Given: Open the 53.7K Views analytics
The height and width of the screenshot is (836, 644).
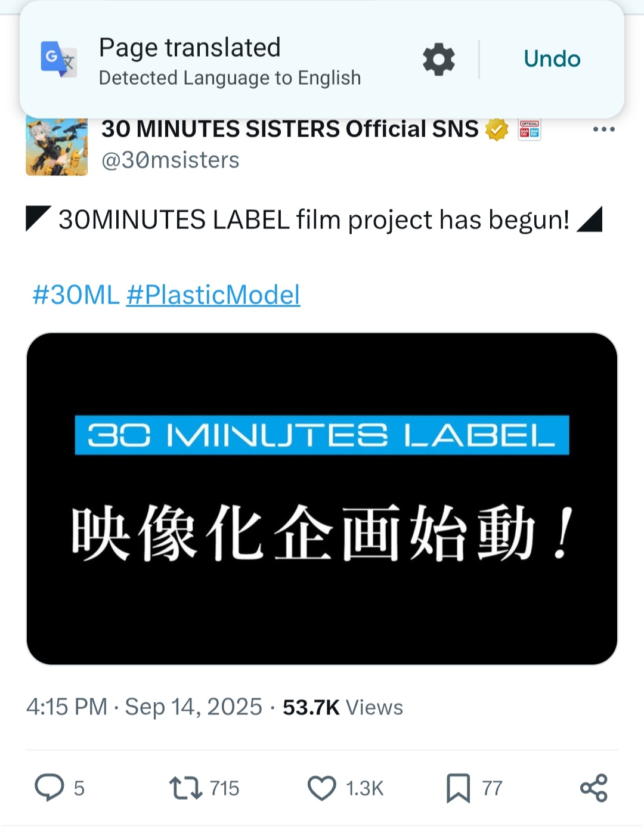Looking at the screenshot, I should (343, 707).
